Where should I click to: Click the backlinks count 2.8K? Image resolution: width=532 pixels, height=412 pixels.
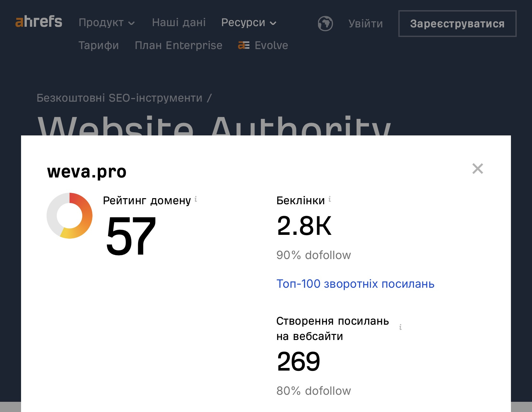tap(304, 226)
